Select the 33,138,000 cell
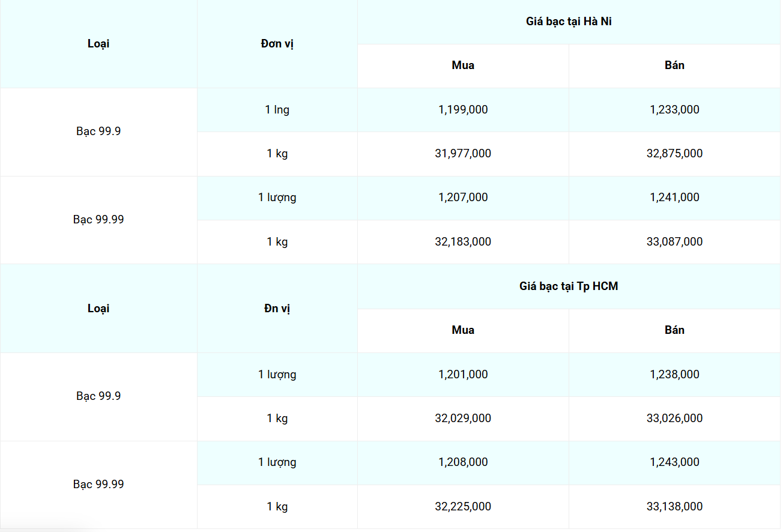Screen dimensions: 783x532 (x=674, y=507)
